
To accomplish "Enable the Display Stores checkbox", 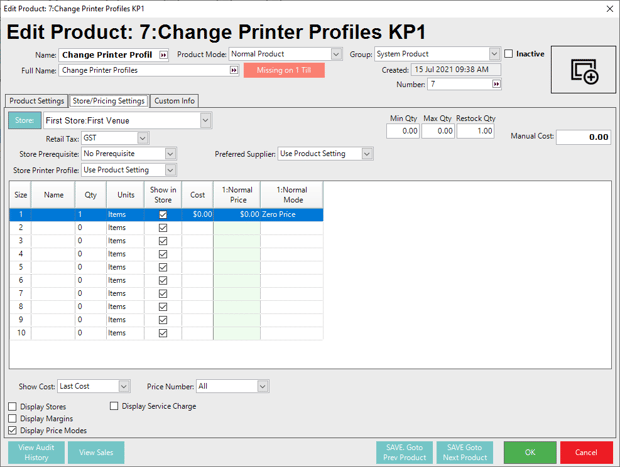I will pos(13,407).
